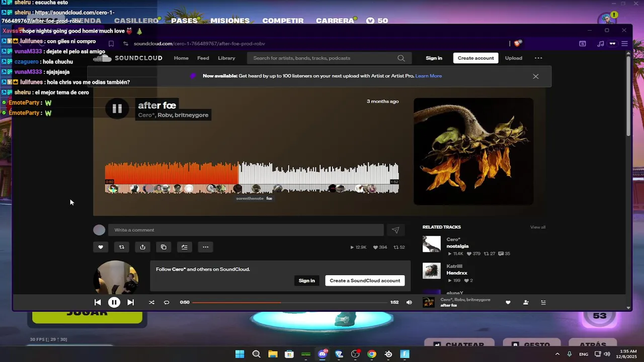Open the browser hamburger menu

pyautogui.click(x=624, y=44)
